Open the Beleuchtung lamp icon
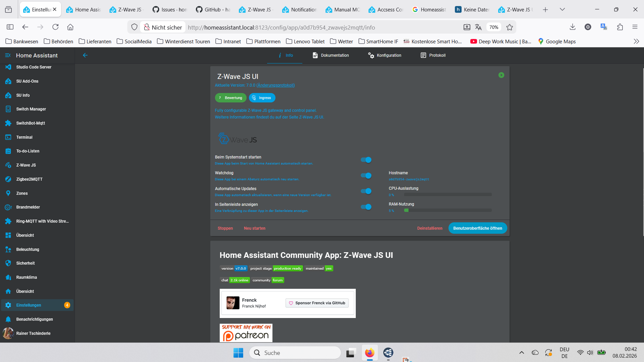 click(x=8, y=249)
